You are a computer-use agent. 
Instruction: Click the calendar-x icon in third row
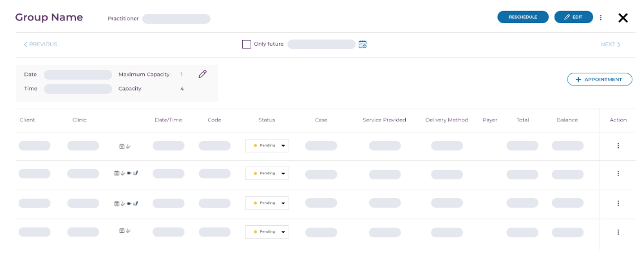[117, 203]
